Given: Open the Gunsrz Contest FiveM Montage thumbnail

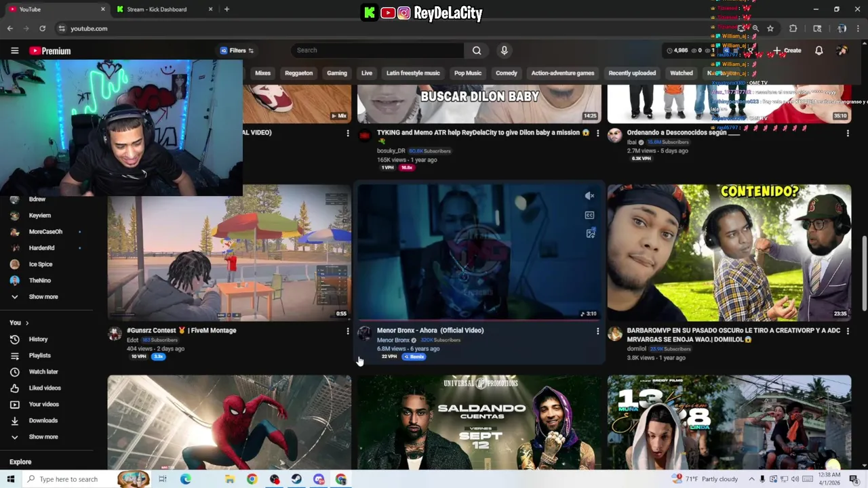Looking at the screenshot, I should coord(229,252).
